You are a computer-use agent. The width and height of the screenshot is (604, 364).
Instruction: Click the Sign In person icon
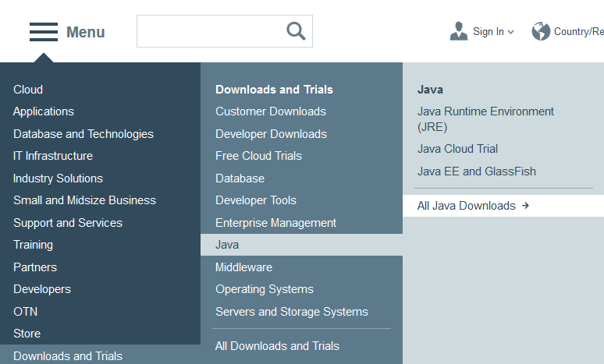point(458,31)
